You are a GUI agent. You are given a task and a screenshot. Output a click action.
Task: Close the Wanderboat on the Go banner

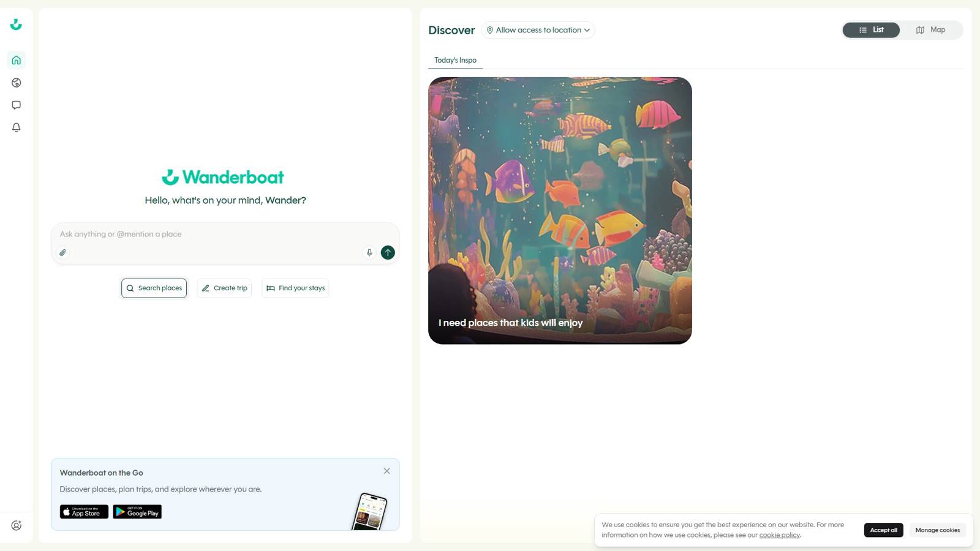tap(386, 471)
